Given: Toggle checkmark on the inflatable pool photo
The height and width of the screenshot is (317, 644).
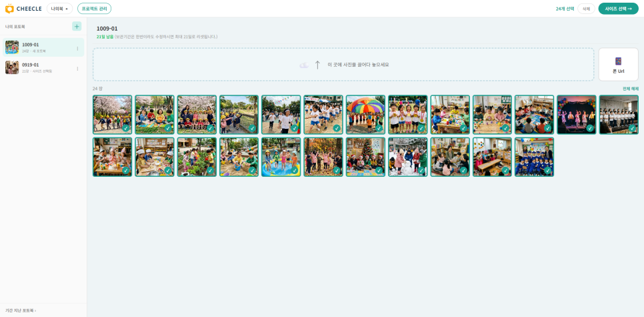Looking at the screenshot, I should point(295,171).
